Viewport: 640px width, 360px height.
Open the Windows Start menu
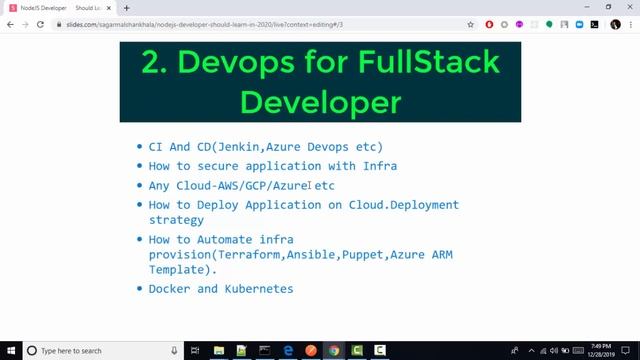[x=11, y=351]
